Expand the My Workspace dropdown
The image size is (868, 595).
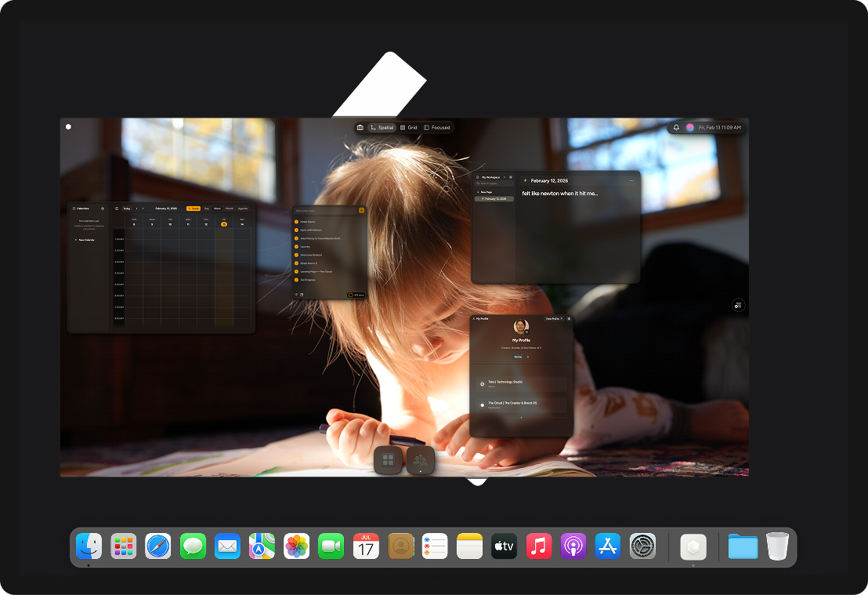pos(504,177)
